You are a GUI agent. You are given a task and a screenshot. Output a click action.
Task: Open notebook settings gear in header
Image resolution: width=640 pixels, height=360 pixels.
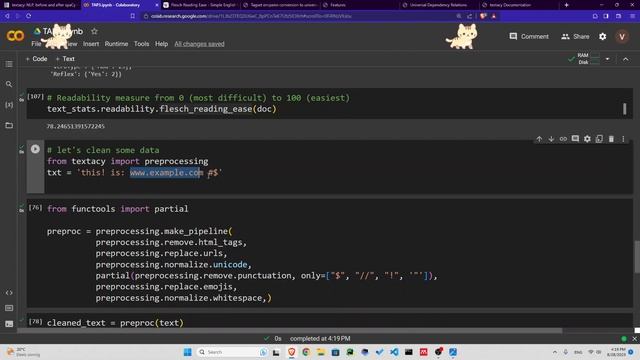tap(602, 36)
